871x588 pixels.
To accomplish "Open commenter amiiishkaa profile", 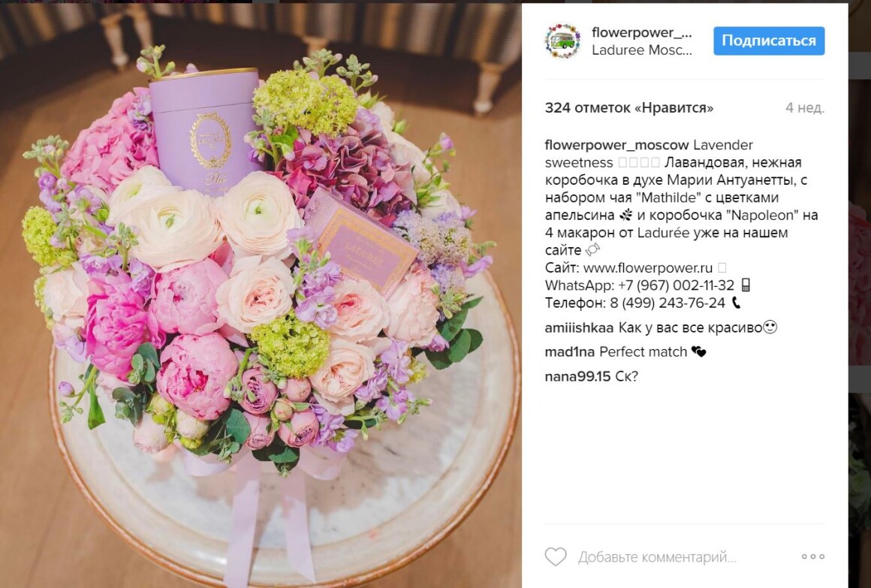I will pos(579,328).
